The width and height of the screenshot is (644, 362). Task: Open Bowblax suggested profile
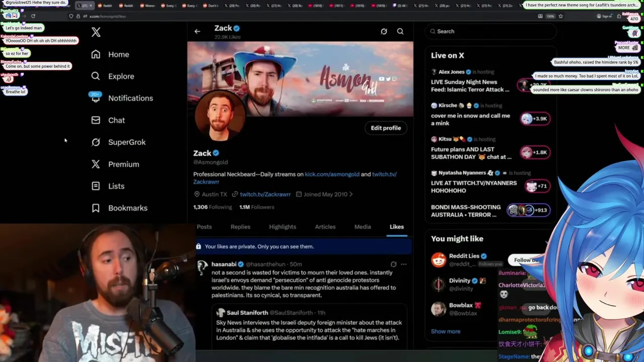coord(461,305)
